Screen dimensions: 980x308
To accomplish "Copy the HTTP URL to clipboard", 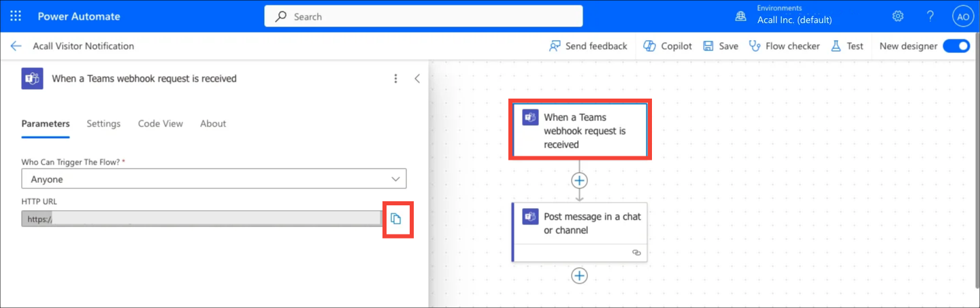I will point(396,219).
